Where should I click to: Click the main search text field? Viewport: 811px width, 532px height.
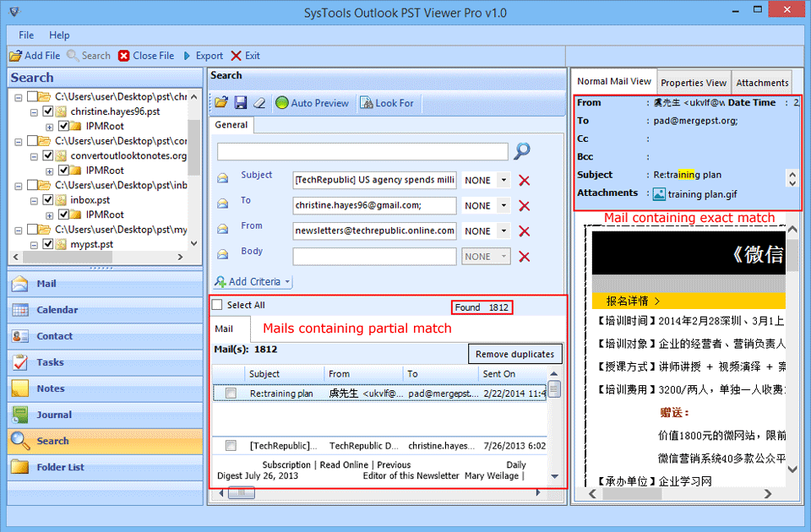coord(362,151)
